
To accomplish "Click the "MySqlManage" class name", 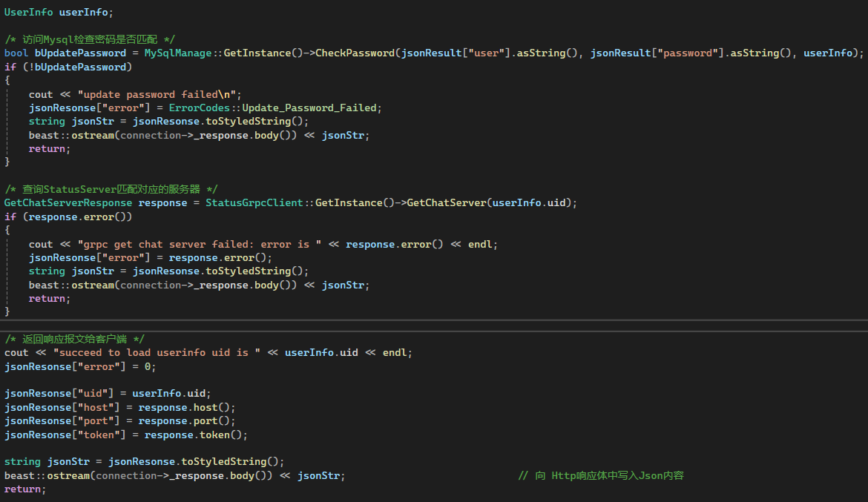I will (x=178, y=53).
